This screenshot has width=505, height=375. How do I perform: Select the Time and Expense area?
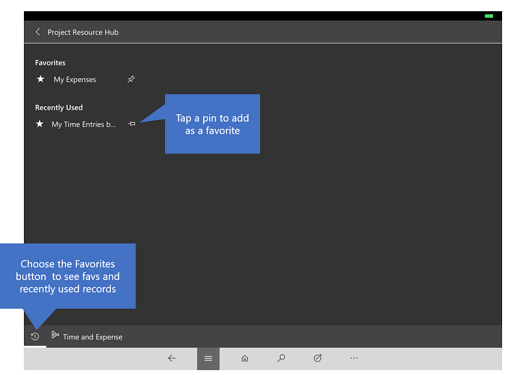92,337
